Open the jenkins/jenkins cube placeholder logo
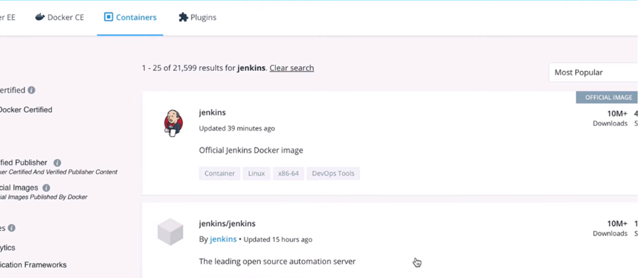 tap(170, 232)
